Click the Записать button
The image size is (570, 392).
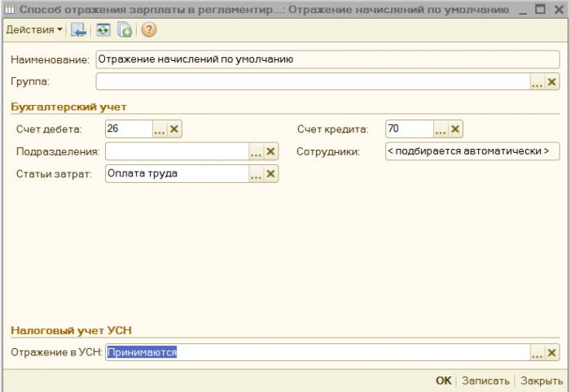(485, 381)
